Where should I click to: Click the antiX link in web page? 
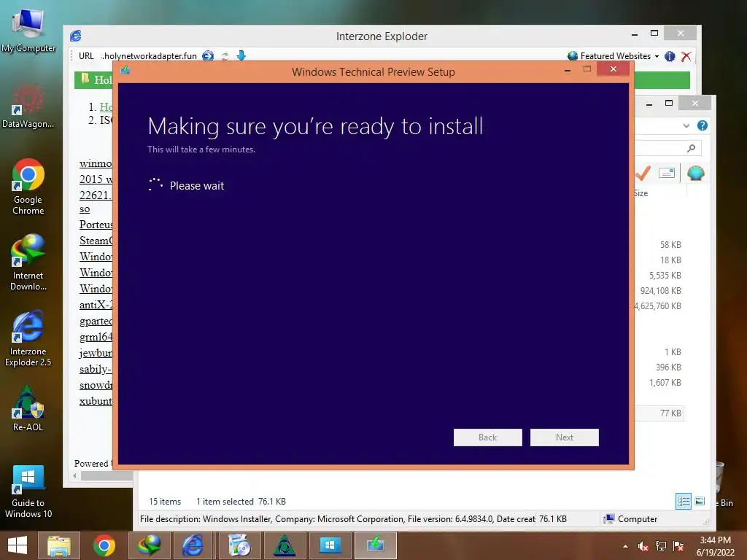click(96, 305)
